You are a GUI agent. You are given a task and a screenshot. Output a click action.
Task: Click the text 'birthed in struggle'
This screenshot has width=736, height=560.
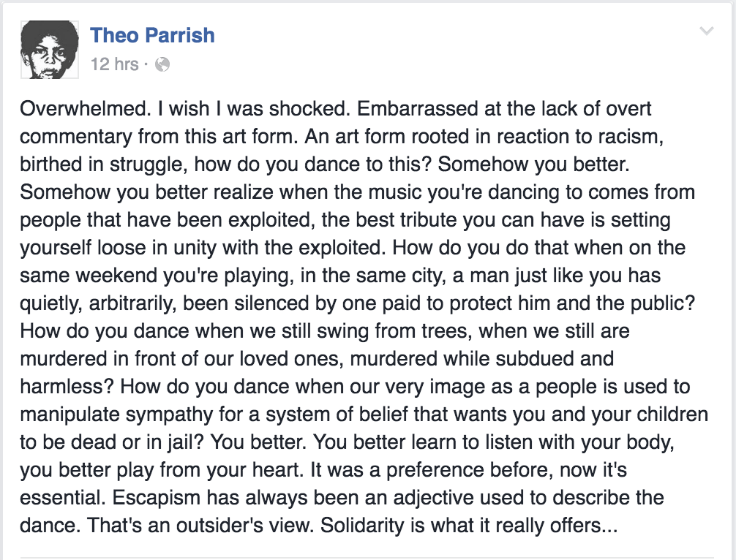(104, 164)
